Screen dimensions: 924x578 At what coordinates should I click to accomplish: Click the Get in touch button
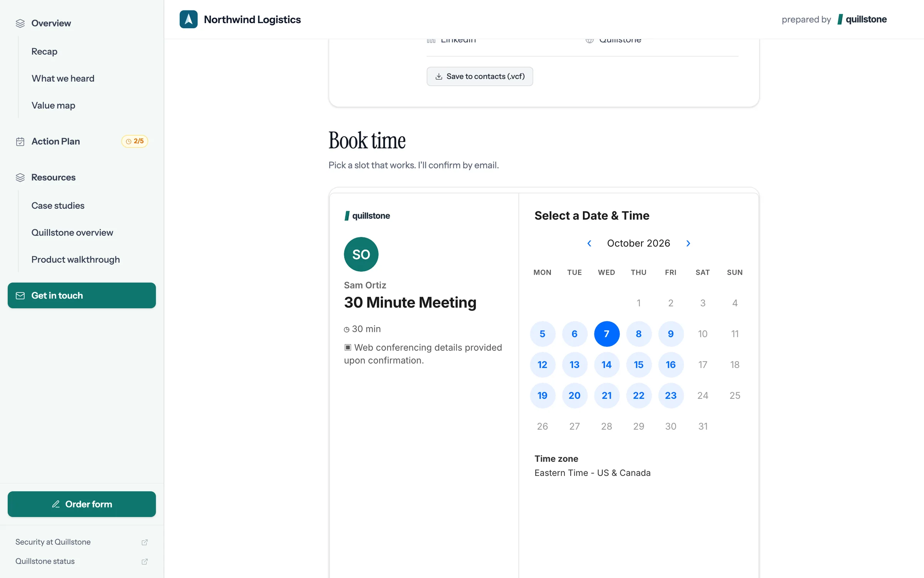pyautogui.click(x=82, y=296)
